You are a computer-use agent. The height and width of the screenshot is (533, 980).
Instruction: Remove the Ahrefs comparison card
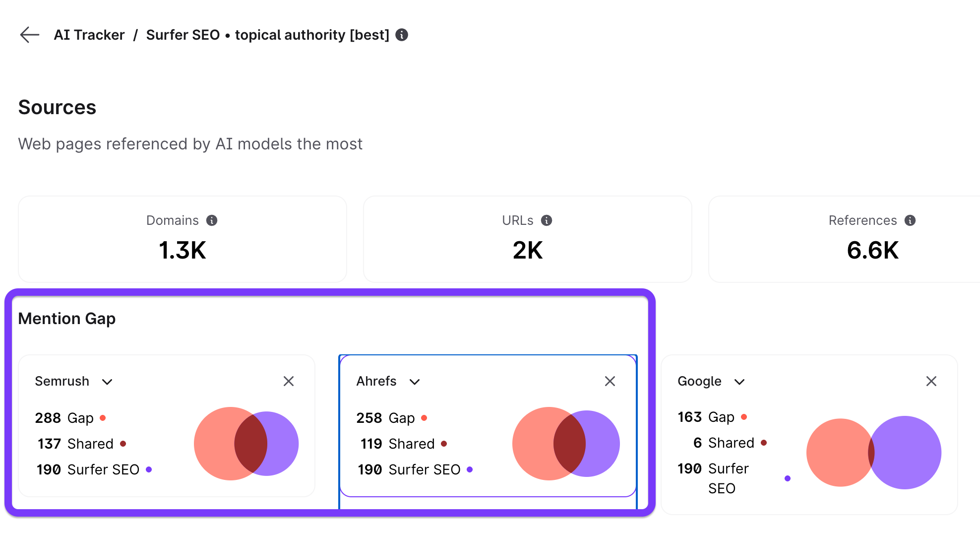(610, 381)
